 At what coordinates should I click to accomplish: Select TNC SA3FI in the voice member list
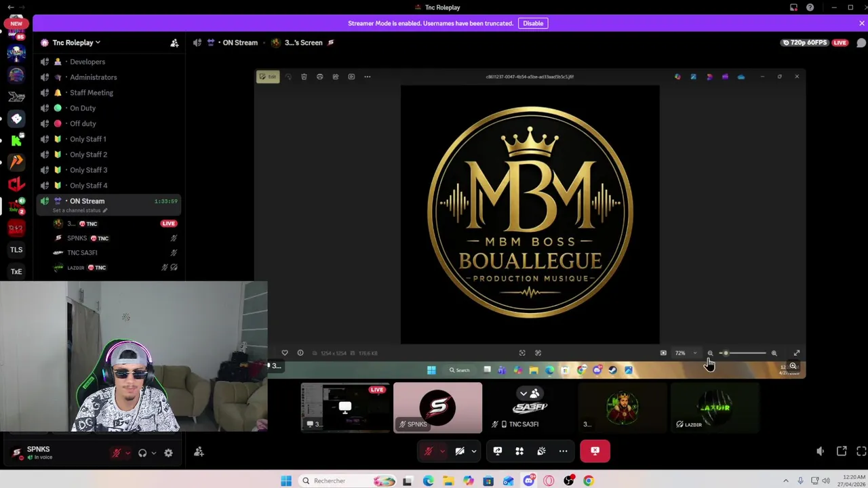click(x=82, y=253)
